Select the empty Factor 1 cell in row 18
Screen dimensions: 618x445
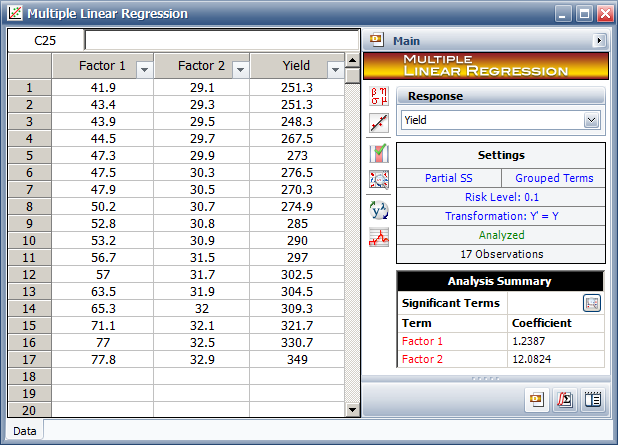point(103,376)
